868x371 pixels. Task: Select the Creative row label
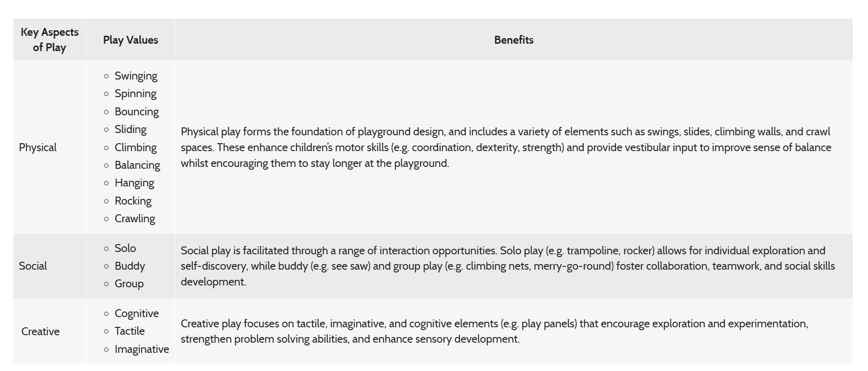point(40,331)
